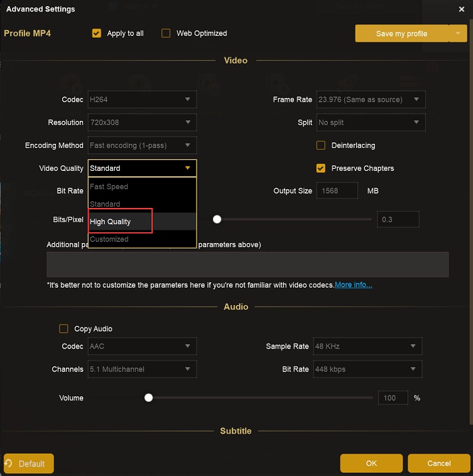This screenshot has height=476, width=473.
Task: Open the More info link
Action: click(353, 285)
